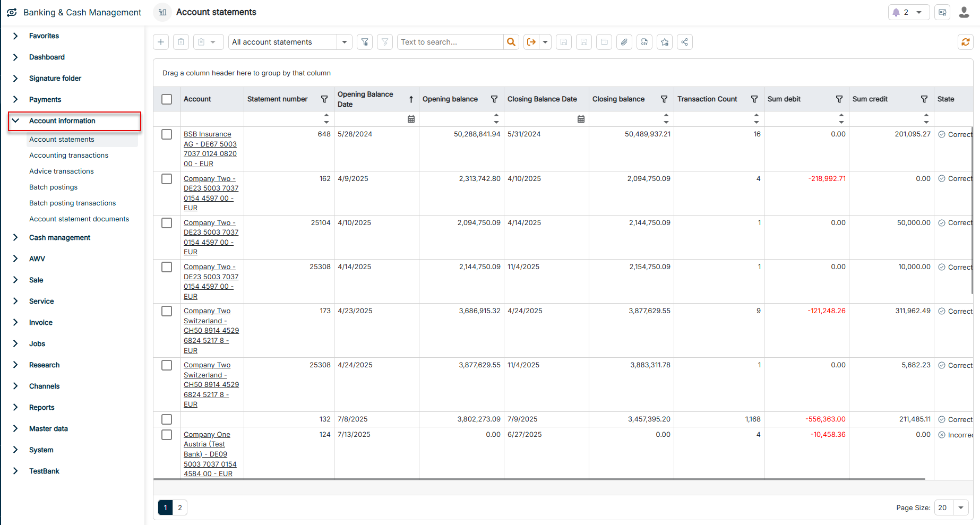Click the vertical scrollbar of the table
The height and width of the screenshot is (525, 980).
[x=972, y=210]
